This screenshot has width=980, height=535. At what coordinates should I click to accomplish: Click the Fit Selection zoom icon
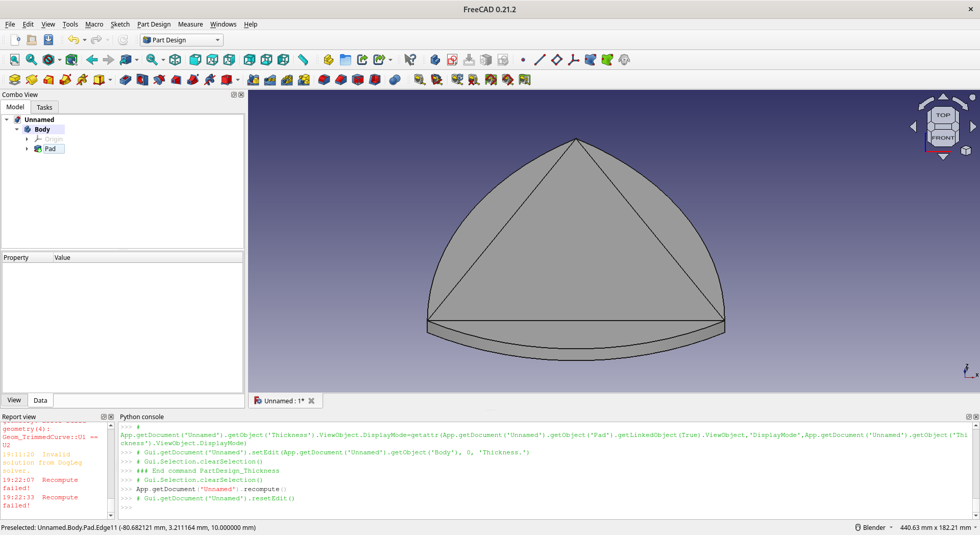(x=31, y=60)
